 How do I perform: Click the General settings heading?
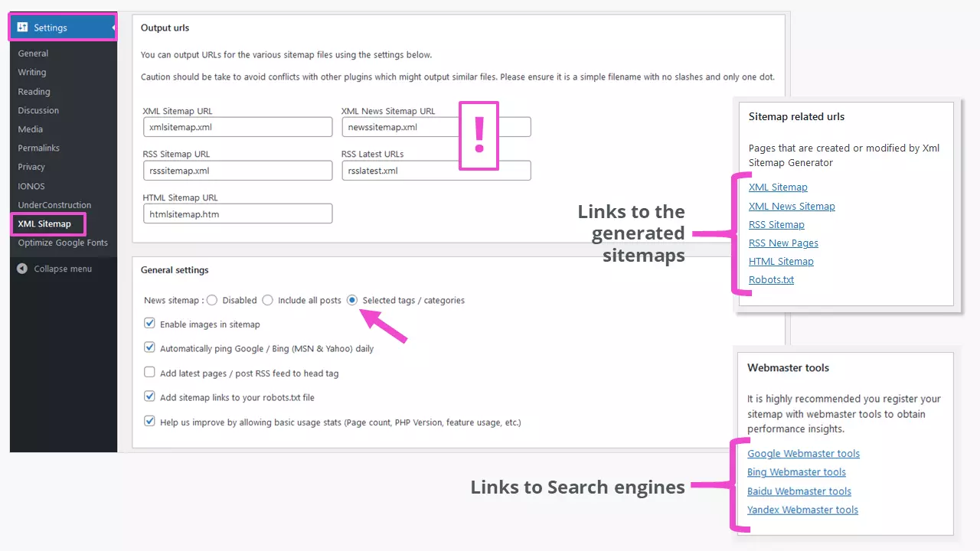(x=175, y=269)
